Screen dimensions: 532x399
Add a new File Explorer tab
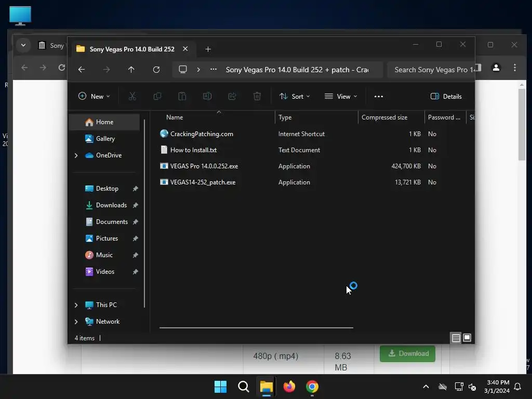point(208,49)
